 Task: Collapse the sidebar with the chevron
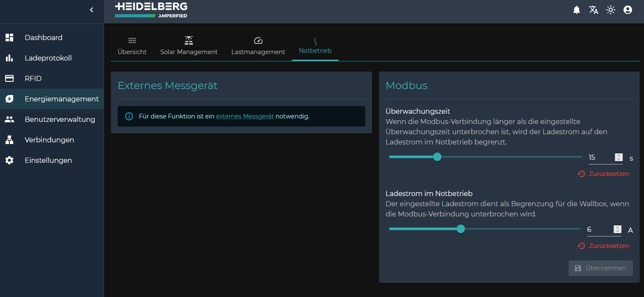91,10
